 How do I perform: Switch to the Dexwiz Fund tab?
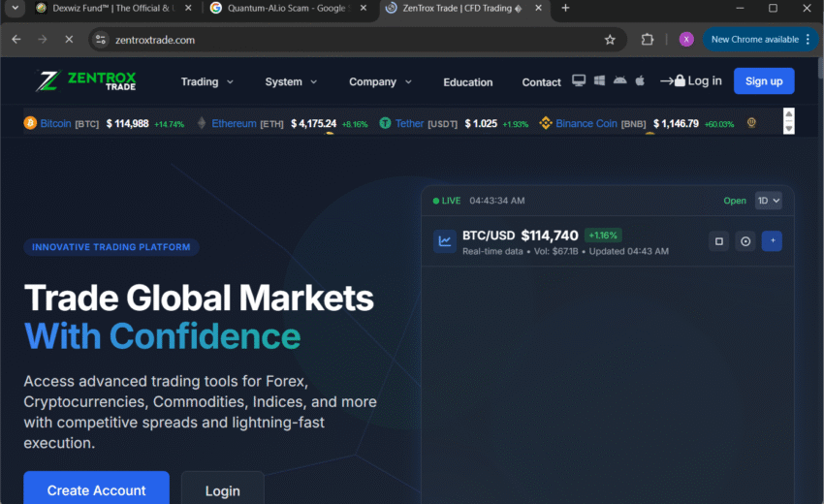coord(113,8)
